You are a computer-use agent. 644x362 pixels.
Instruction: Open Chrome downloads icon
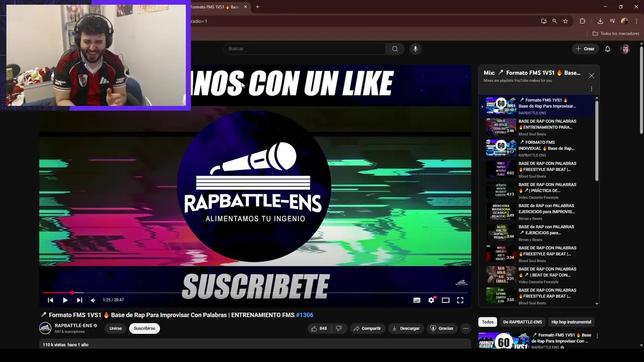click(600, 21)
